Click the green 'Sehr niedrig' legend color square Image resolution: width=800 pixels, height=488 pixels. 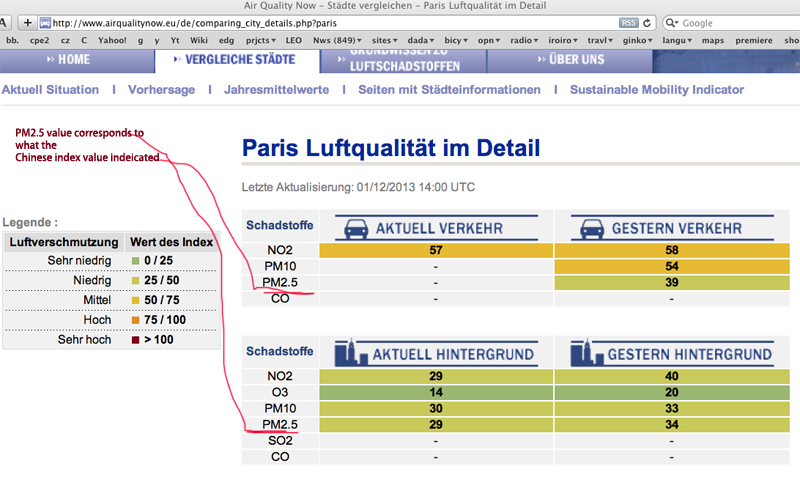click(x=135, y=261)
